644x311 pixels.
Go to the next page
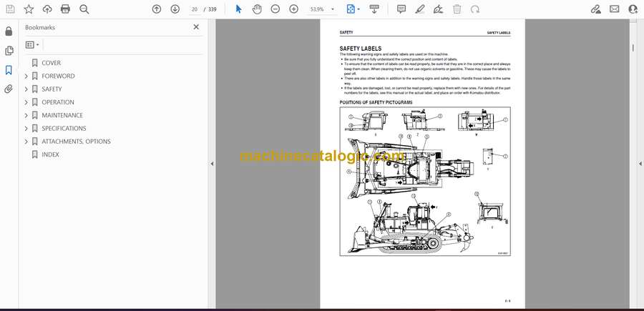[x=175, y=9]
